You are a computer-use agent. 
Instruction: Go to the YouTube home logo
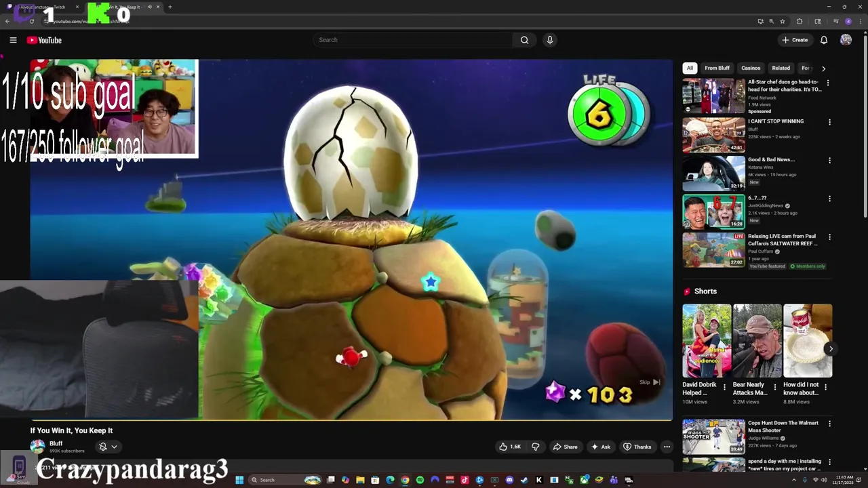point(44,40)
